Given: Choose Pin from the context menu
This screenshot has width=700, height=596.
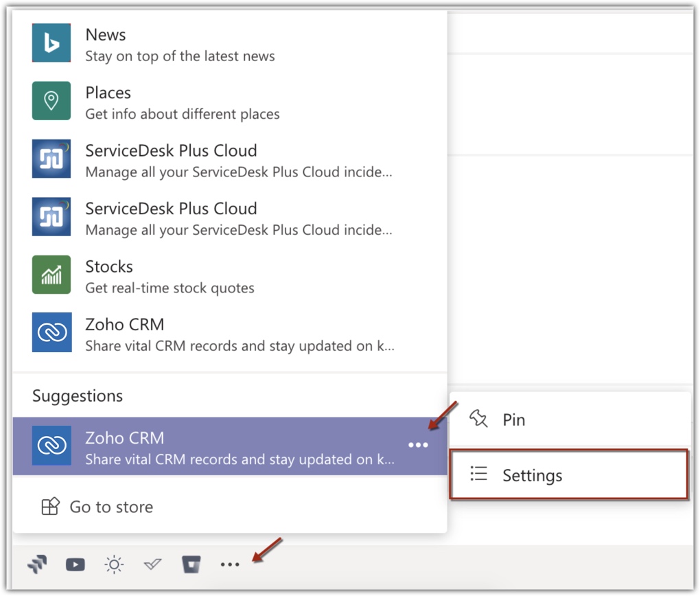Looking at the screenshot, I should pos(570,420).
